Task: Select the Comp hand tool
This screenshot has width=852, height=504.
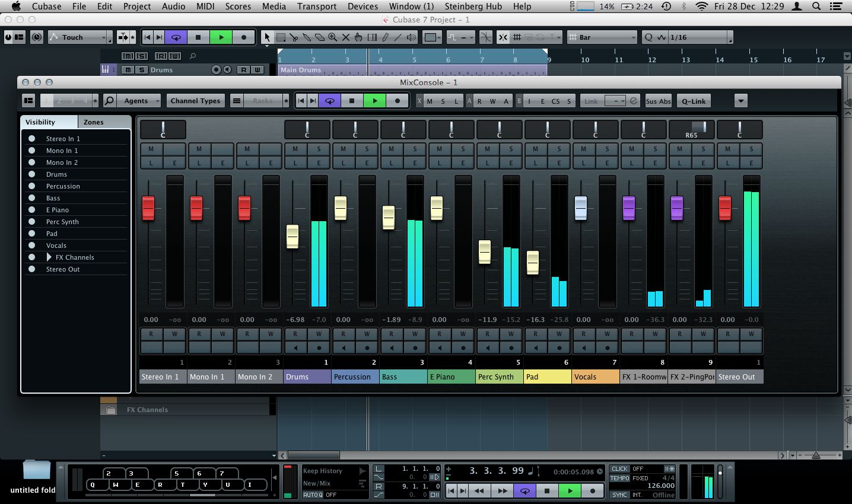Action: [x=359, y=37]
